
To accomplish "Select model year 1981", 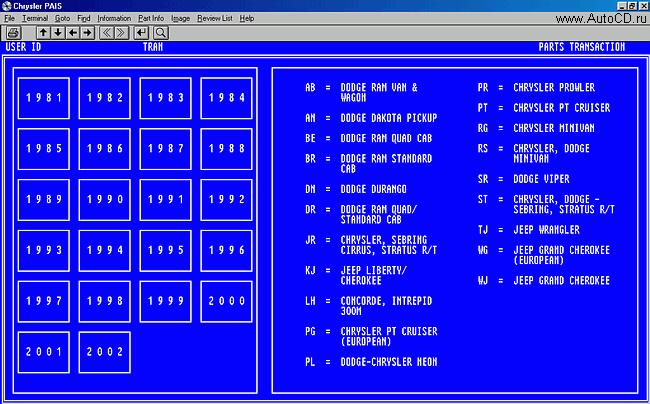I will coord(44,98).
